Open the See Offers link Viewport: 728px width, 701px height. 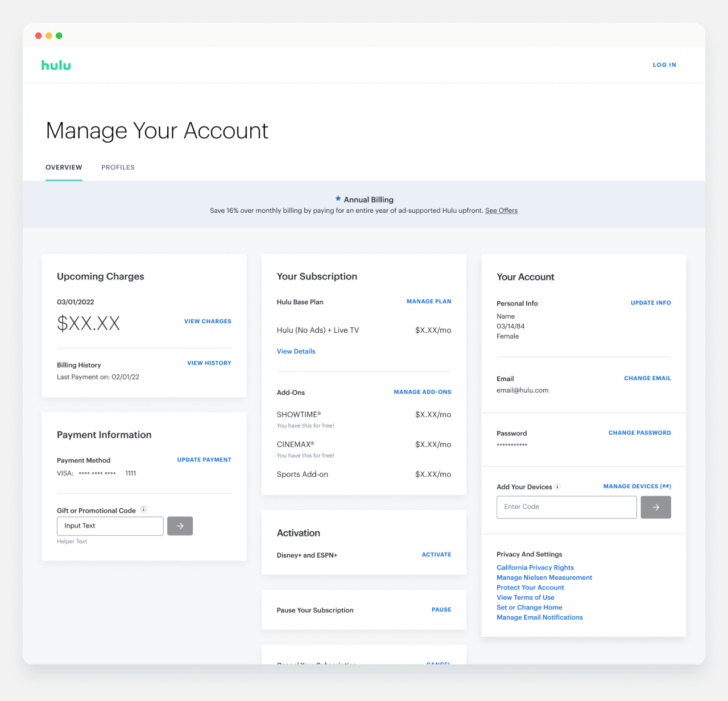pos(501,211)
